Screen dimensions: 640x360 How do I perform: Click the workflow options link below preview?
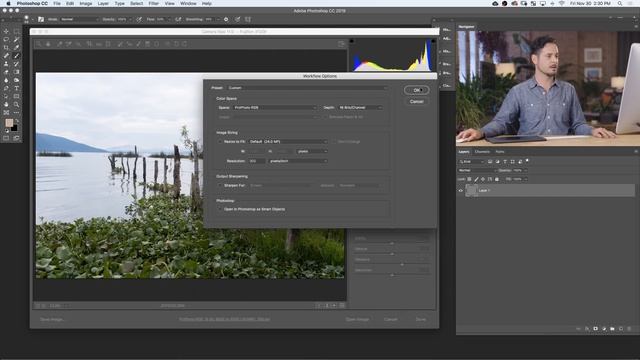224,319
